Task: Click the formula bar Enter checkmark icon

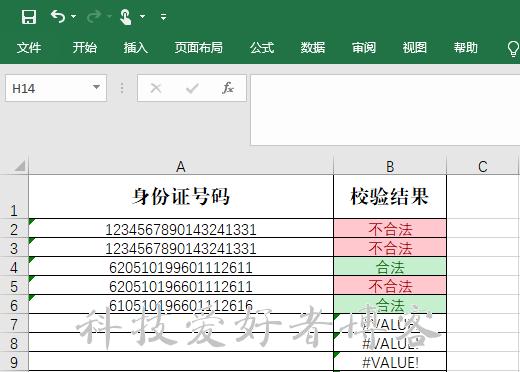Action: [192, 88]
